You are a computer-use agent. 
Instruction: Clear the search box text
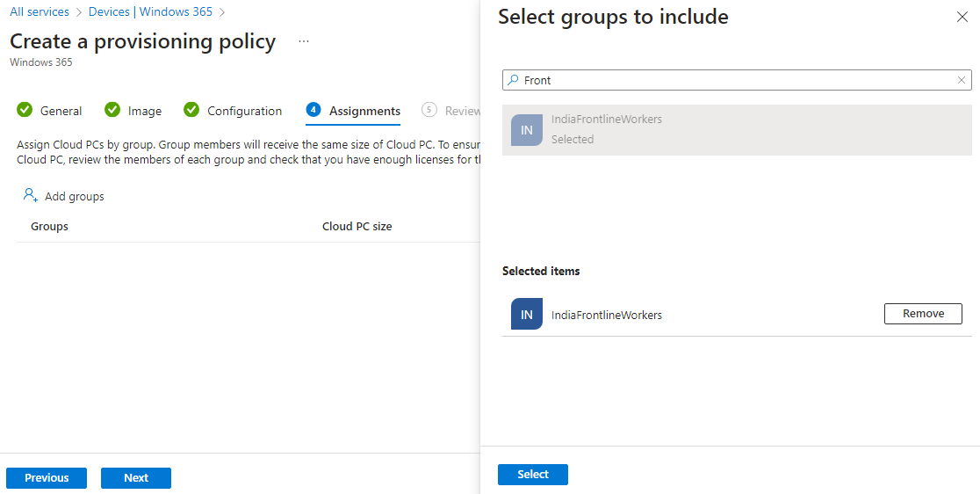click(962, 80)
